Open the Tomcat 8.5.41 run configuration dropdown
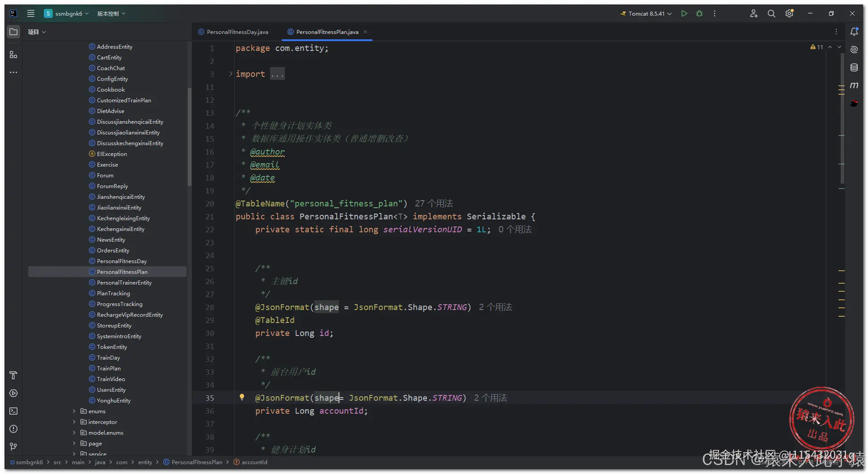The height and width of the screenshot is (474, 868). click(x=646, y=13)
